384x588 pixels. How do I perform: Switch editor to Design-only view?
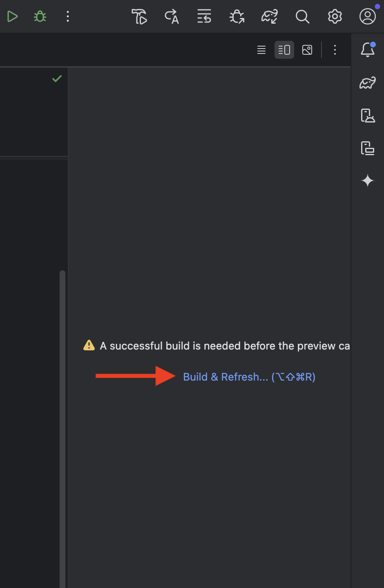307,50
